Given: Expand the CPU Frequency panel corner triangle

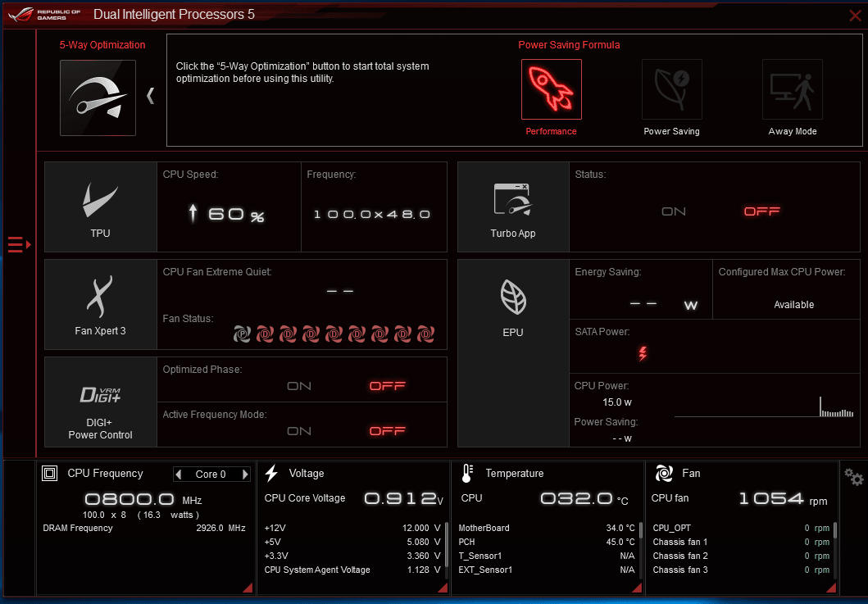Looking at the screenshot, I should [248, 588].
